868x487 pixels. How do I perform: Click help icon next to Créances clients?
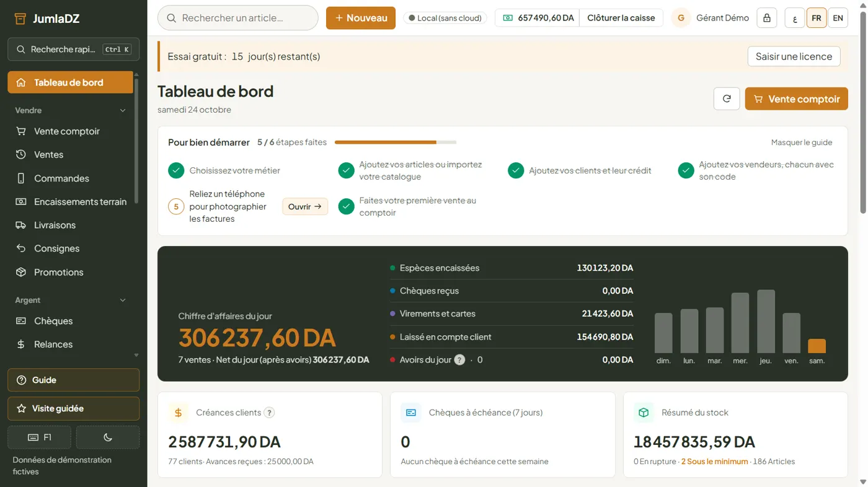[x=269, y=413]
